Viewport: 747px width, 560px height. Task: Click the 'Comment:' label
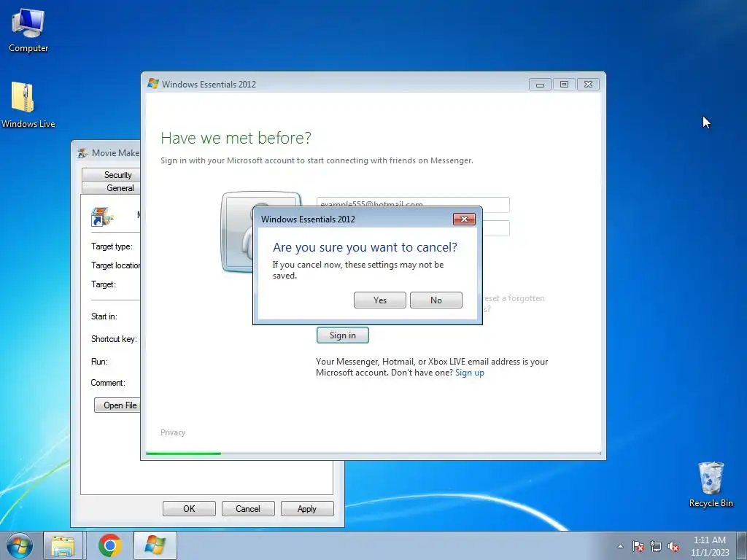tap(108, 382)
